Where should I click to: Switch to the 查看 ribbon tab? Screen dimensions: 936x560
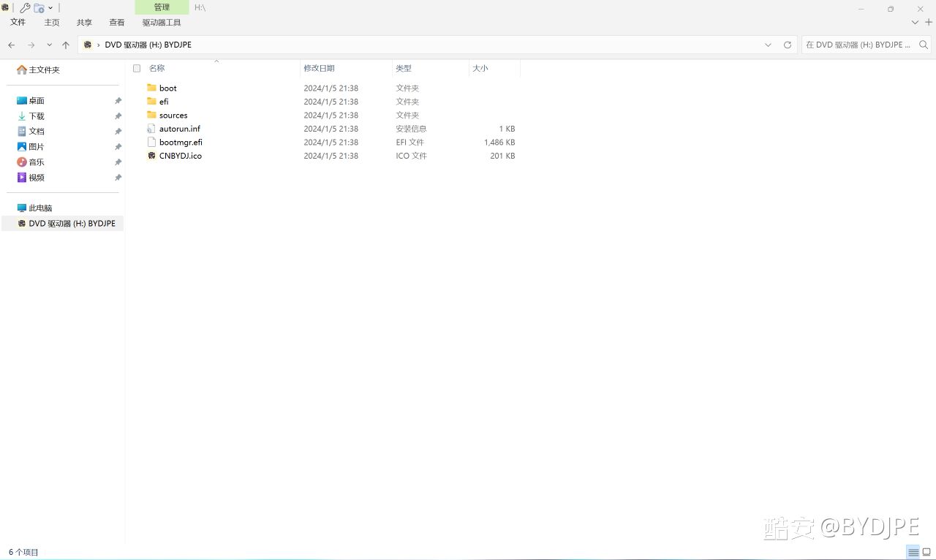[116, 23]
